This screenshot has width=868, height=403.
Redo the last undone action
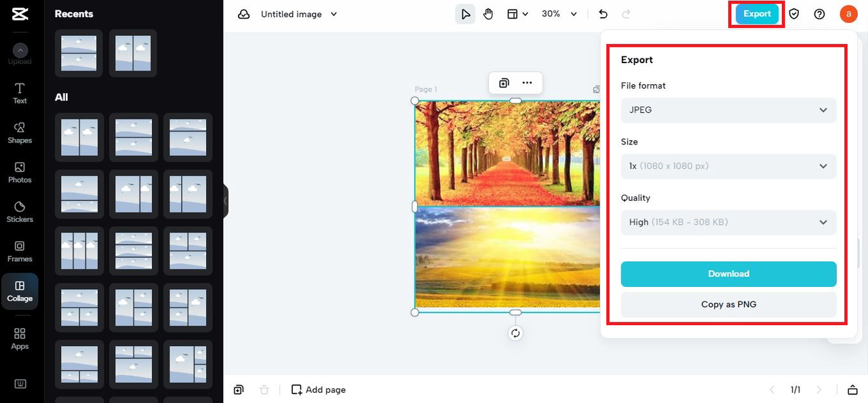click(x=626, y=14)
